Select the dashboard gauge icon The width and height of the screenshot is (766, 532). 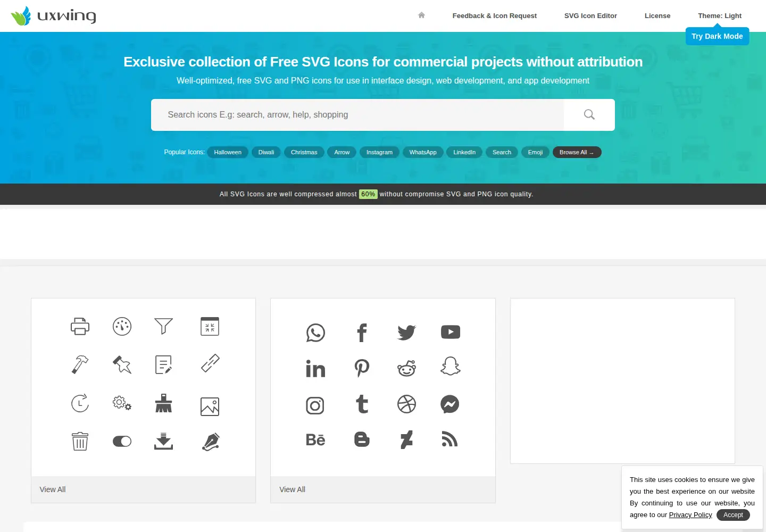[122, 326]
